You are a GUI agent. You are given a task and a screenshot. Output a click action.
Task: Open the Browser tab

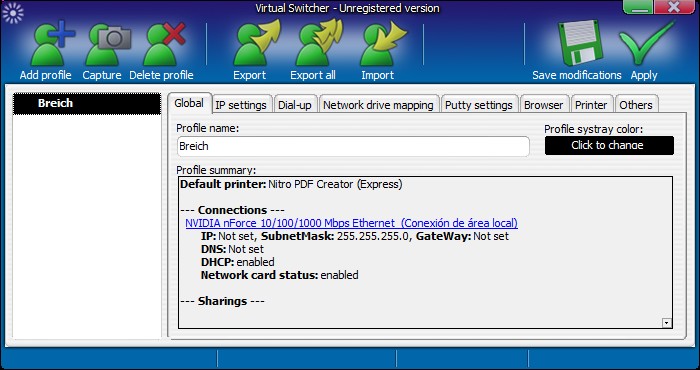pos(544,105)
